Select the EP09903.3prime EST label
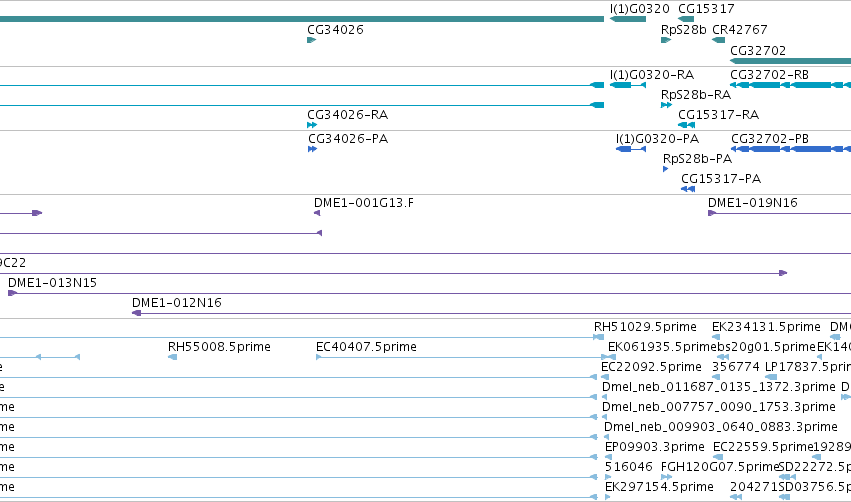 (x=655, y=447)
